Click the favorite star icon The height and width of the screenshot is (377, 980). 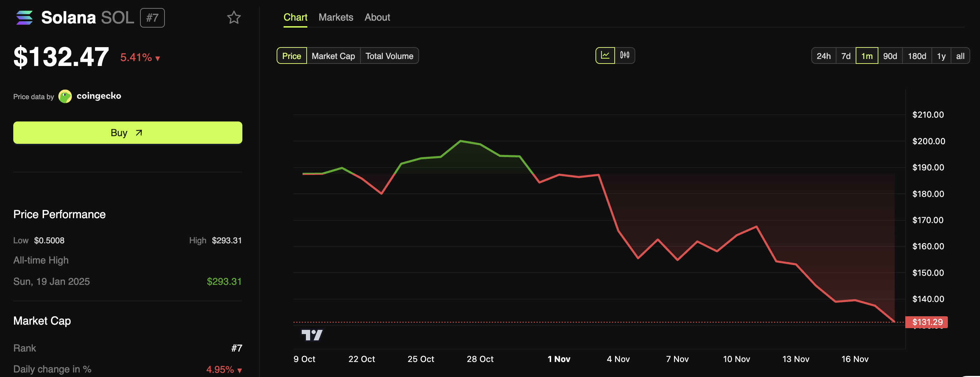click(234, 17)
